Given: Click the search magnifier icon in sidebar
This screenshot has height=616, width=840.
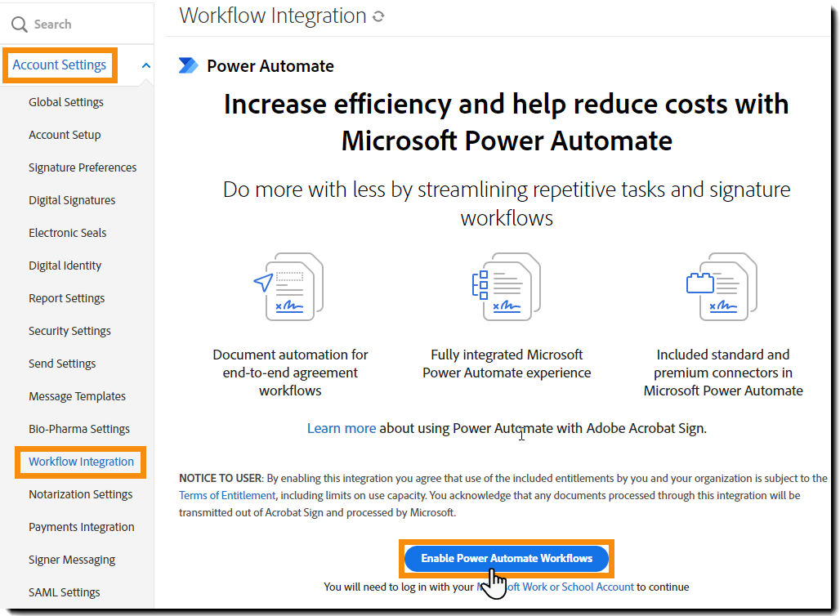Looking at the screenshot, I should (19, 25).
